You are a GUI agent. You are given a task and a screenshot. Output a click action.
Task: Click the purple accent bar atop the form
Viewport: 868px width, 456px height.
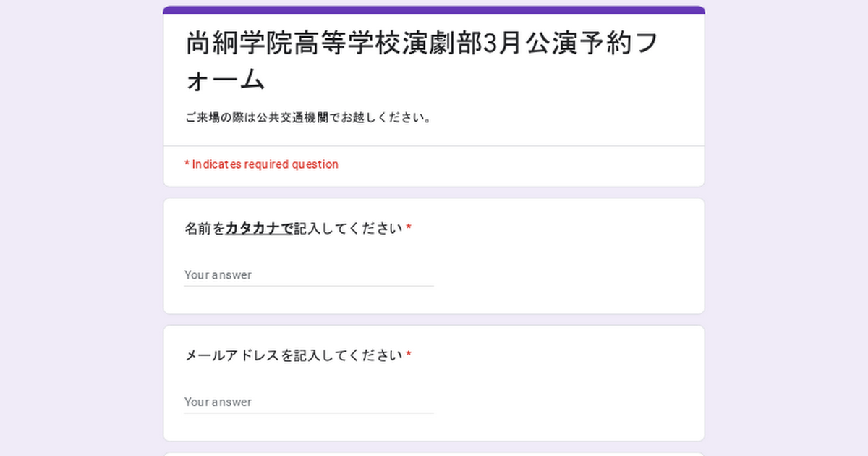(434, 10)
